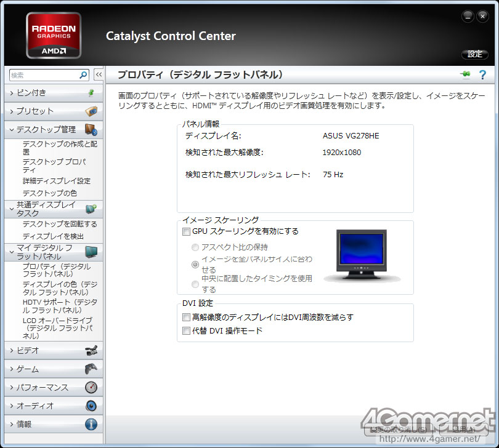Click the ASUS VG278HE display name

(x=351, y=136)
